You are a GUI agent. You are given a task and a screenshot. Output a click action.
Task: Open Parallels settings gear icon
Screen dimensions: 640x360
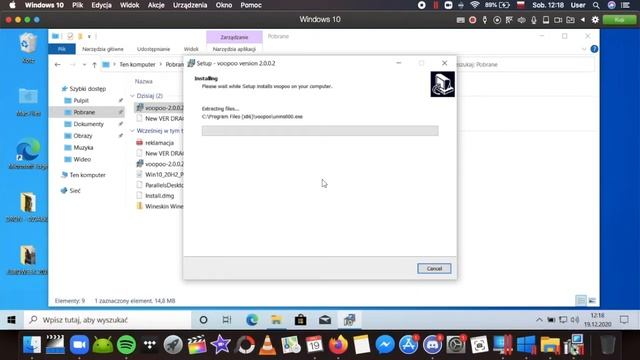click(x=595, y=20)
